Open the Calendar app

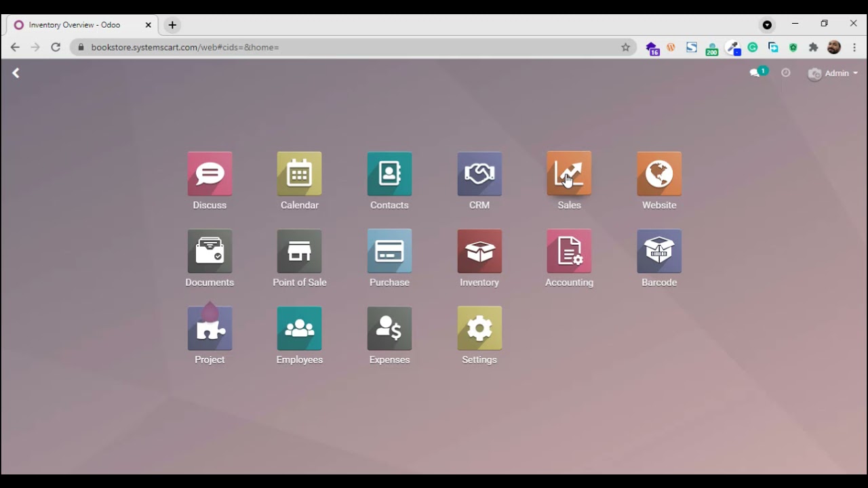tap(299, 174)
